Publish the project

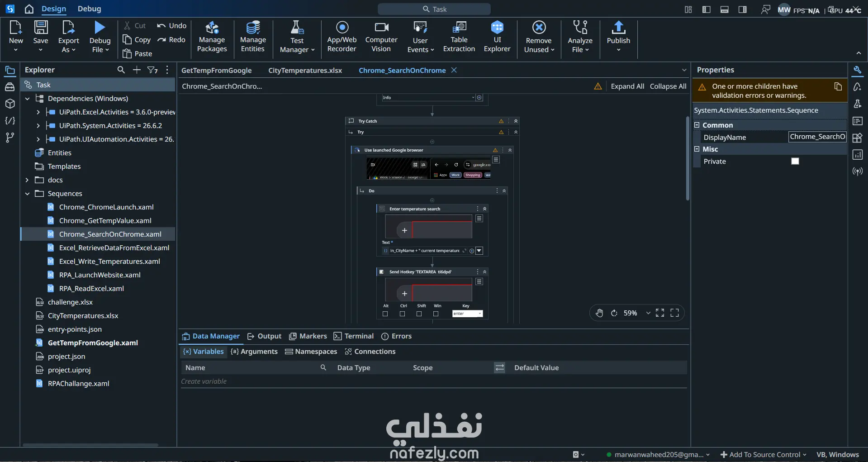pyautogui.click(x=618, y=37)
